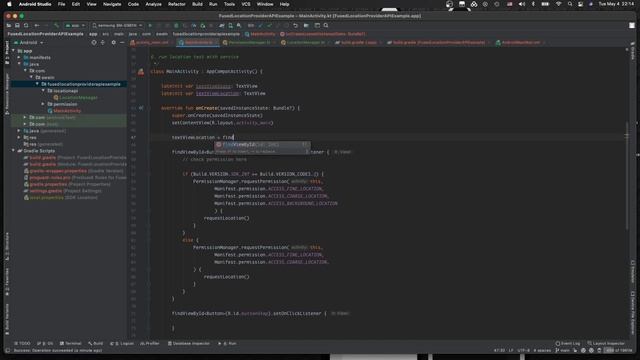Switch to the PermissionManager.kt tab

click(x=249, y=42)
